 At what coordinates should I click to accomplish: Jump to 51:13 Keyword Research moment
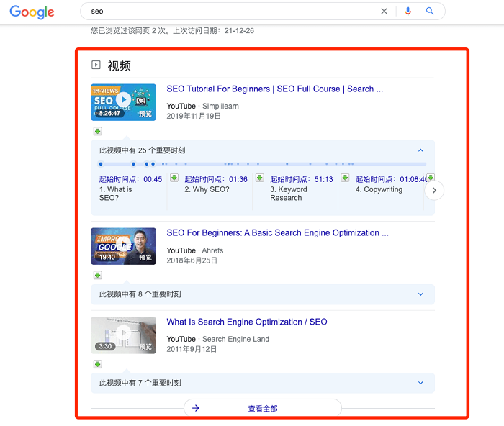point(301,189)
